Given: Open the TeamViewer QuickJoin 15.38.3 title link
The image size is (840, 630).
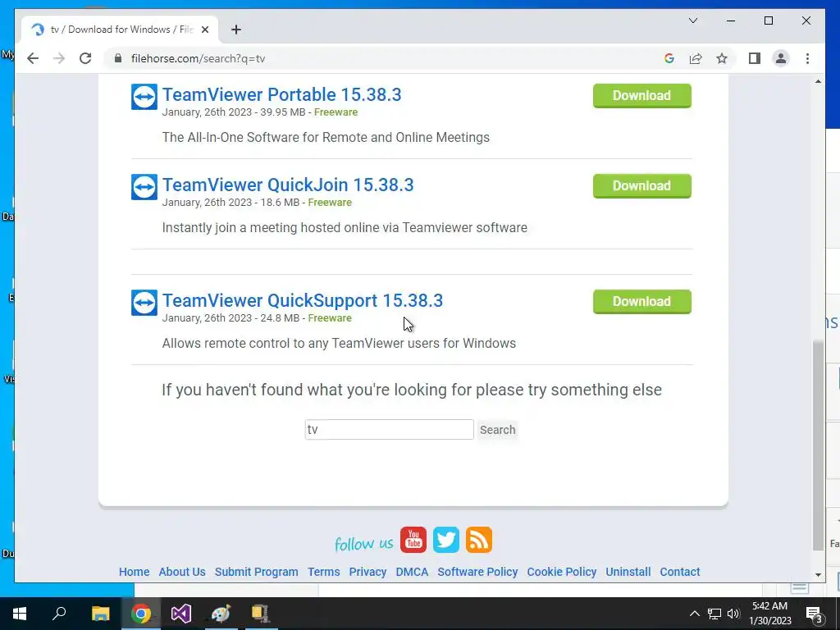Looking at the screenshot, I should 288,185.
